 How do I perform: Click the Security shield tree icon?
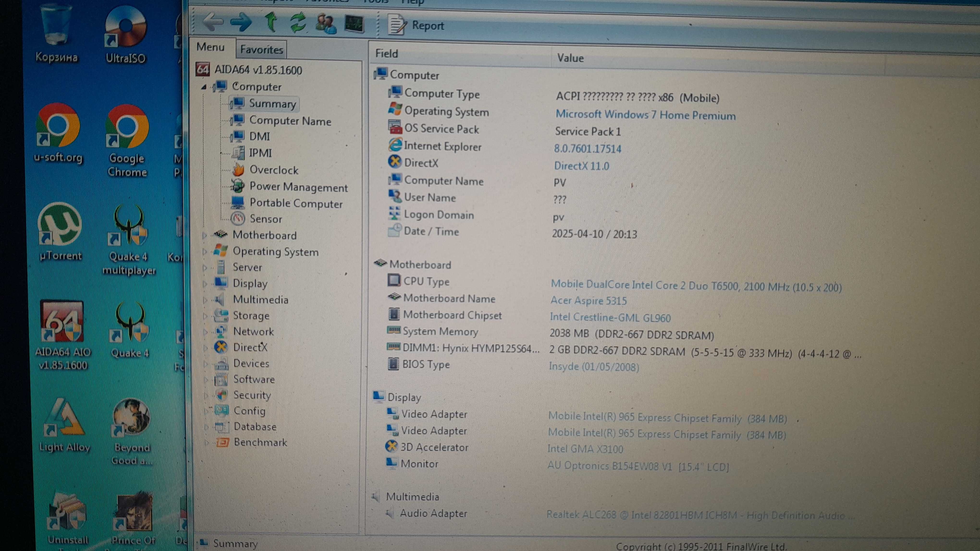tap(222, 395)
